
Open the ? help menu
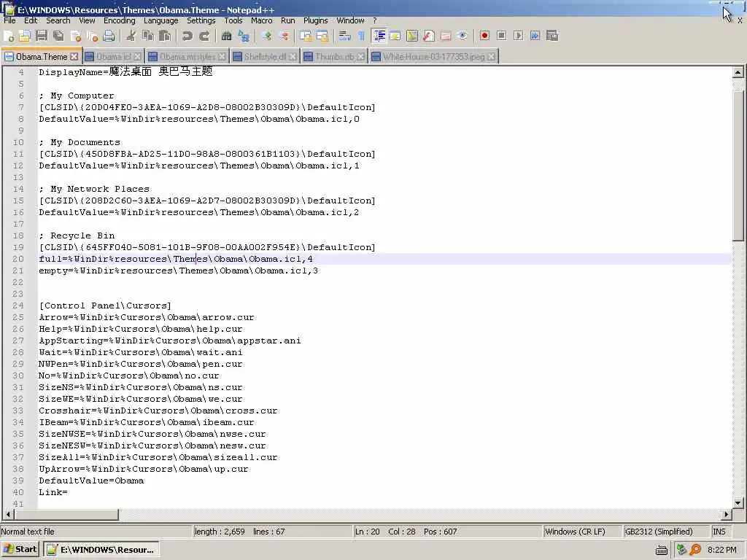[x=375, y=20]
